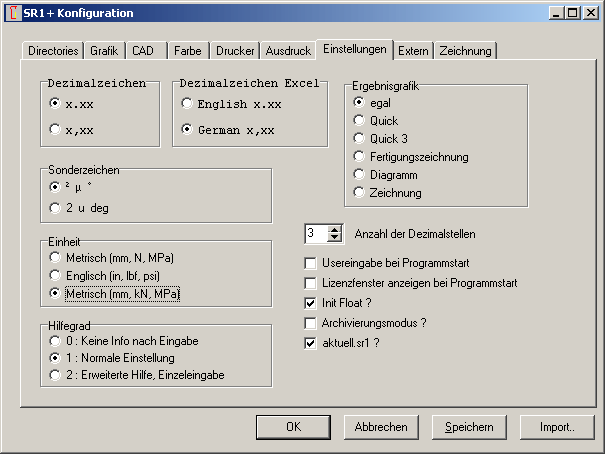Enable Usereingabe bei Programmstart checkbox
605x454 pixels.
coord(310,263)
